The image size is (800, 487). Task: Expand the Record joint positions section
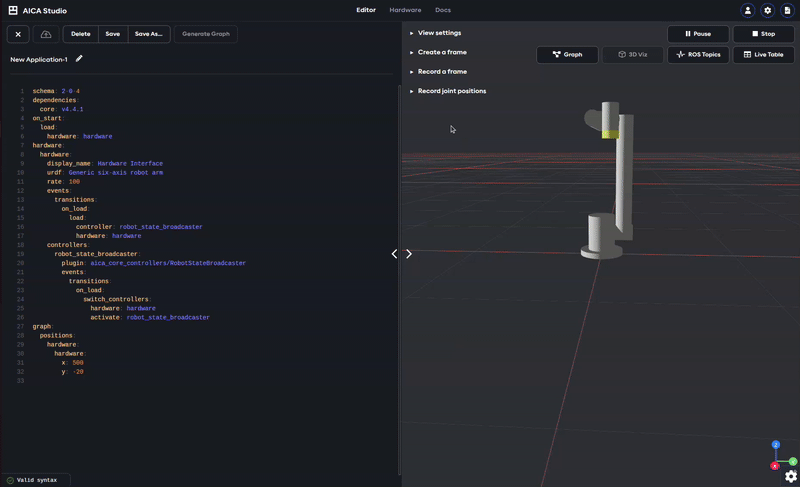point(447,91)
